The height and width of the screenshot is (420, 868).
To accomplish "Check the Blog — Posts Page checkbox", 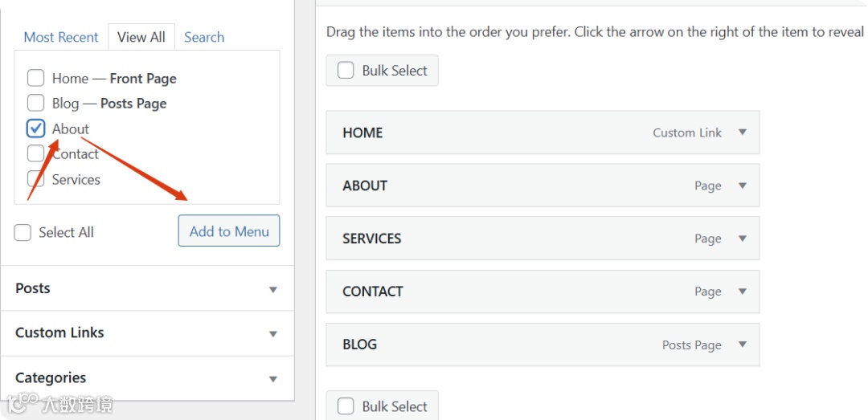I will 35,103.
